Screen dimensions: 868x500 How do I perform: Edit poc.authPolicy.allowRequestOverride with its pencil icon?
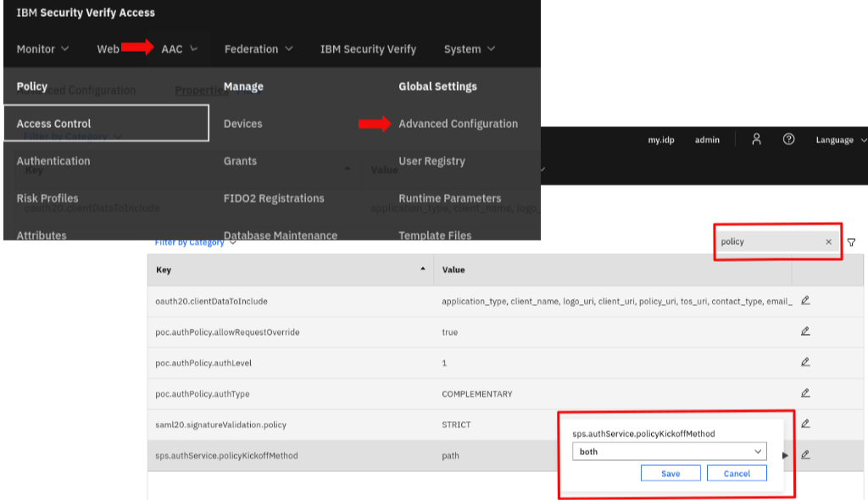805,332
